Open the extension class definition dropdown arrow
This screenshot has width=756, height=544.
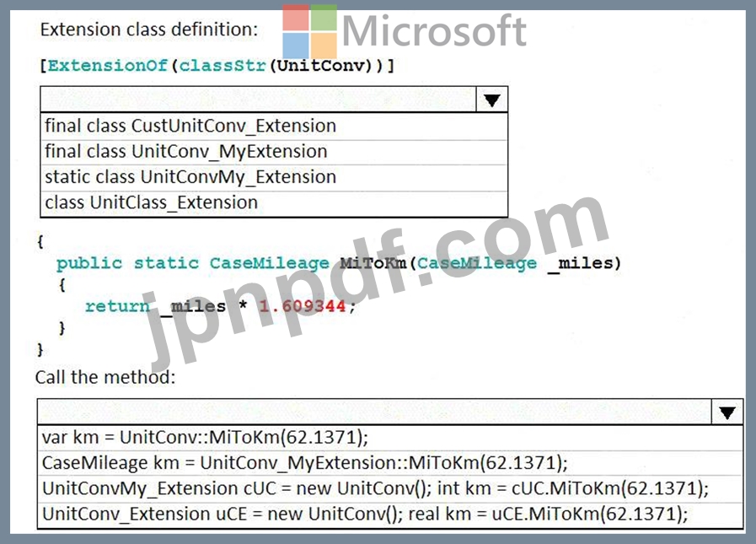point(492,100)
